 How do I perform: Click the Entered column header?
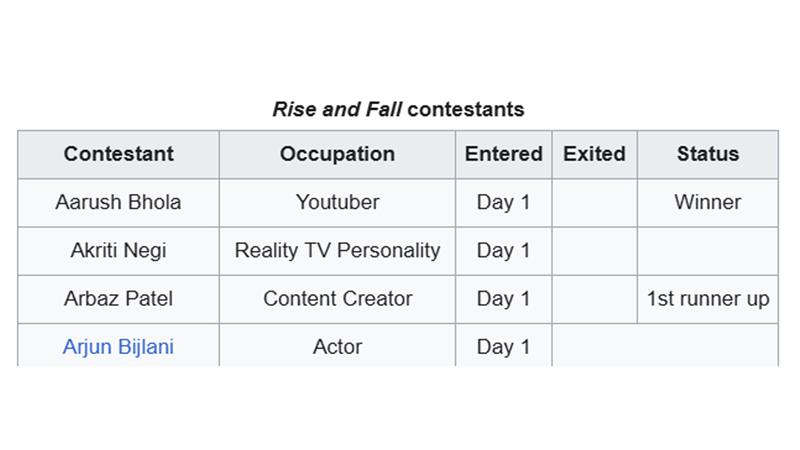(x=503, y=154)
